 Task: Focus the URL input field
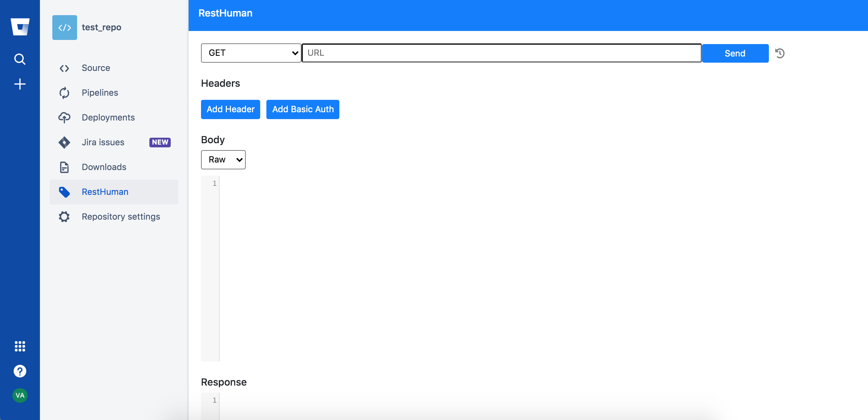tap(501, 53)
